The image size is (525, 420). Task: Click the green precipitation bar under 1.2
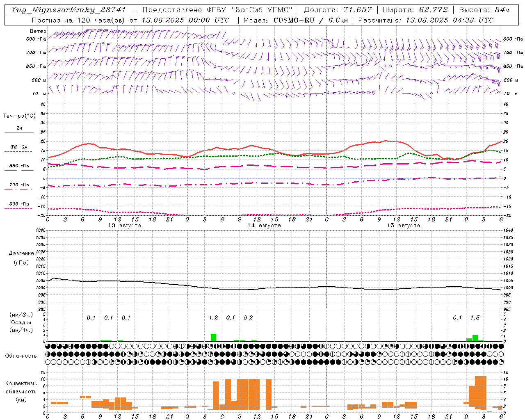point(213,338)
